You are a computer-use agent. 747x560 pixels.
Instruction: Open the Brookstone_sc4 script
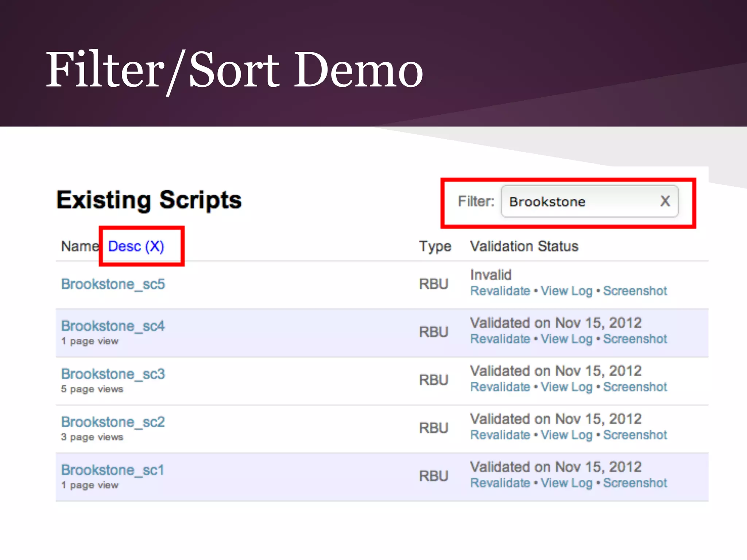[x=113, y=326]
